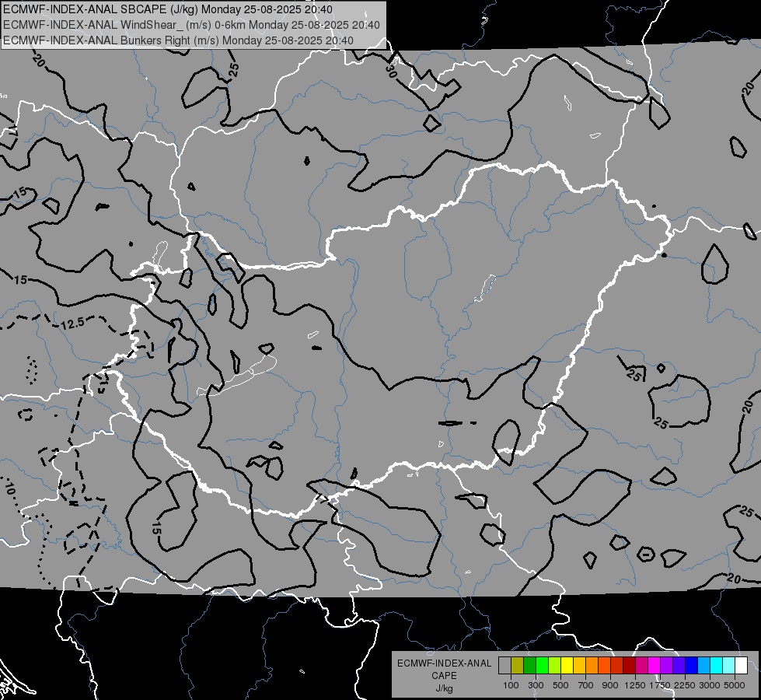Screen dimensions: 761x700
Task: Pick the amber CAPE legend swatch
Action: [x=579, y=665]
